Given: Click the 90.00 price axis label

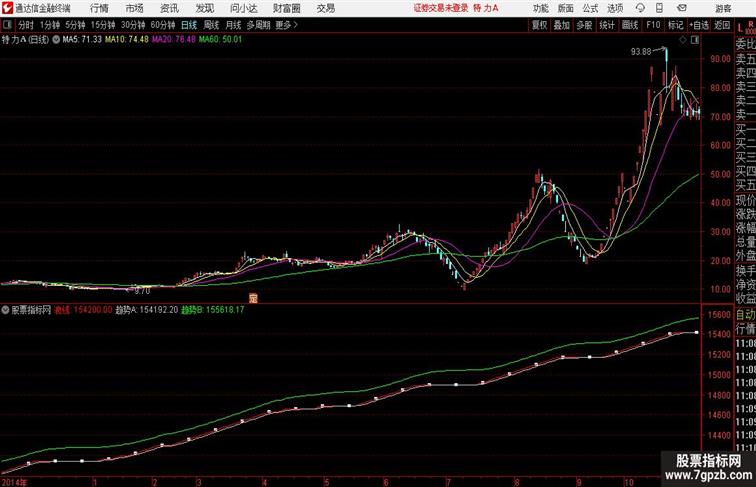Looking at the screenshot, I should point(720,59).
